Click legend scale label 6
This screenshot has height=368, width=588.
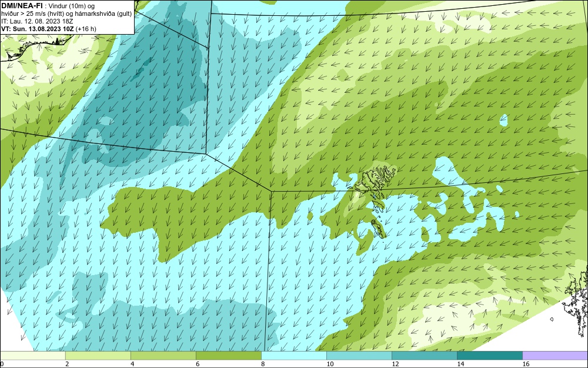(x=197, y=364)
